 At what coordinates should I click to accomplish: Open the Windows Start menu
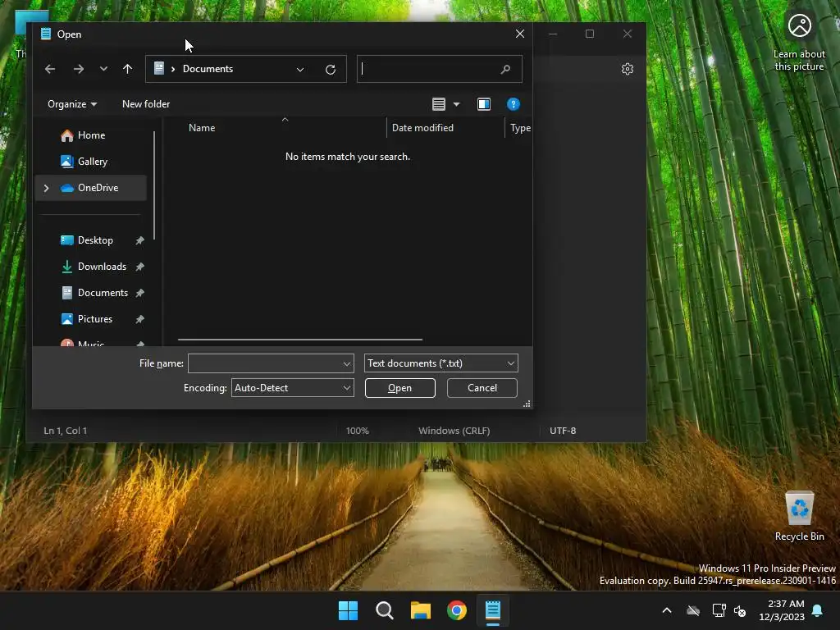pyautogui.click(x=348, y=610)
